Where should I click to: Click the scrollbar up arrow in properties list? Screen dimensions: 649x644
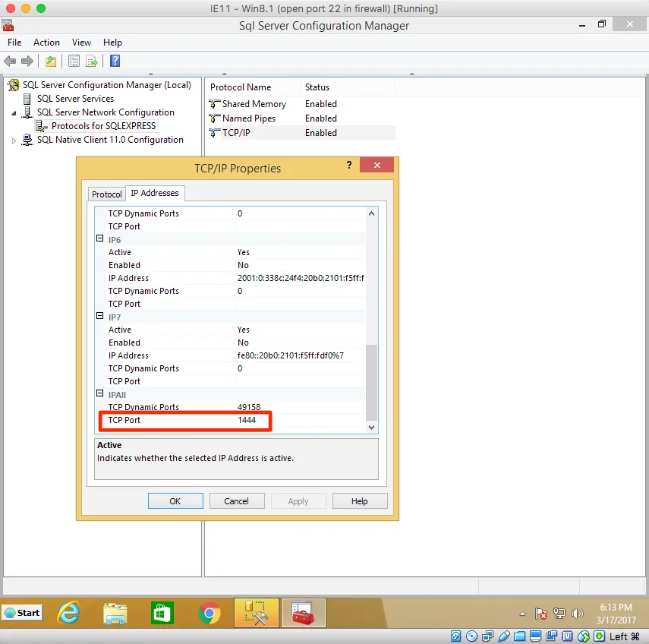click(x=372, y=213)
